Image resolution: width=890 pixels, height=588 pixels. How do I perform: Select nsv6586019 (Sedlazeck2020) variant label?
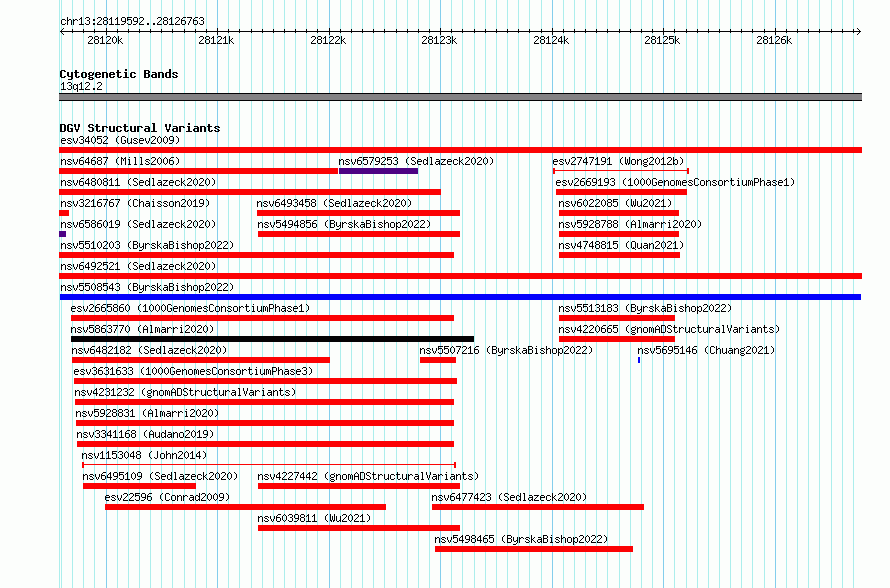click(138, 224)
